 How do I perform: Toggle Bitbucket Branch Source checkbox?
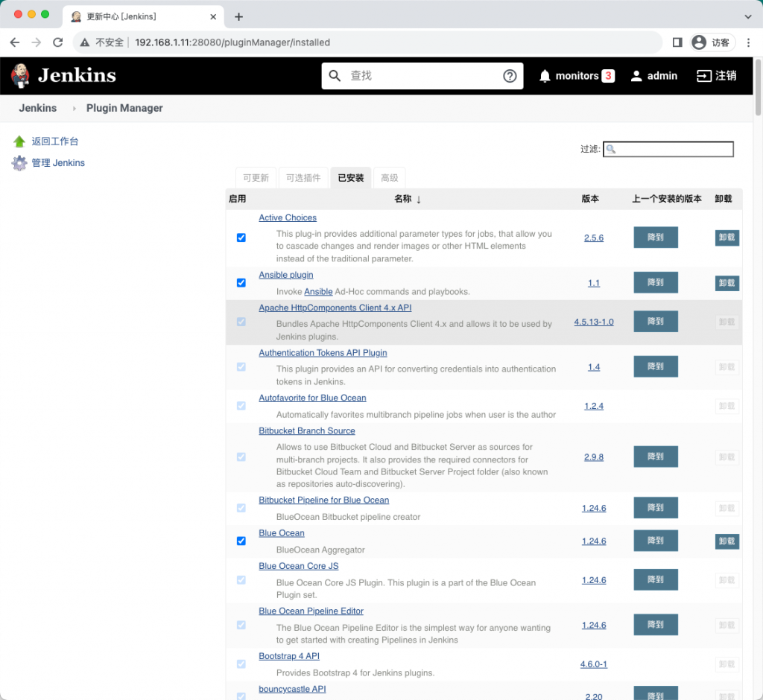tap(241, 457)
